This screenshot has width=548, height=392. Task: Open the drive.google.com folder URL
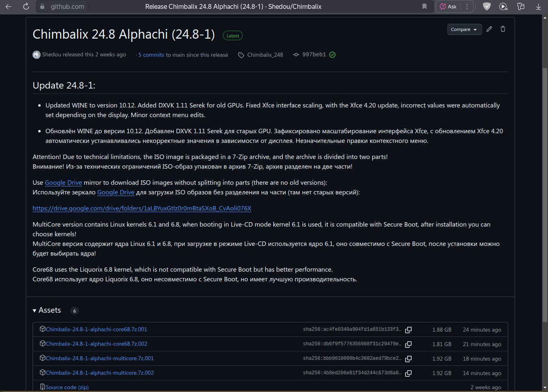(x=142, y=208)
